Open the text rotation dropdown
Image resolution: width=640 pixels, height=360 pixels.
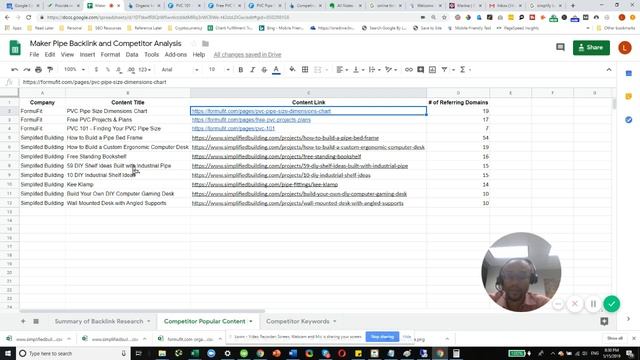coord(391,70)
